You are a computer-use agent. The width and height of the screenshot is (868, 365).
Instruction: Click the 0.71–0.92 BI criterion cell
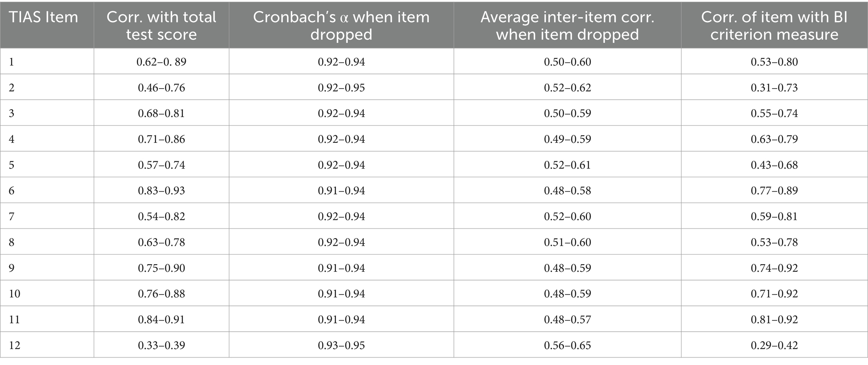click(774, 294)
